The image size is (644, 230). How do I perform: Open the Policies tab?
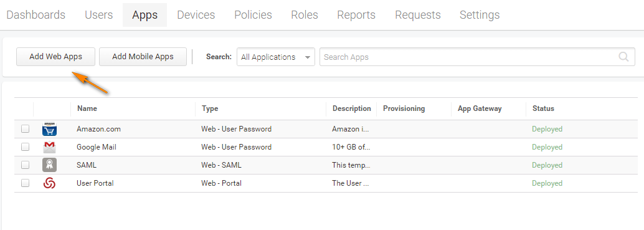[253, 15]
